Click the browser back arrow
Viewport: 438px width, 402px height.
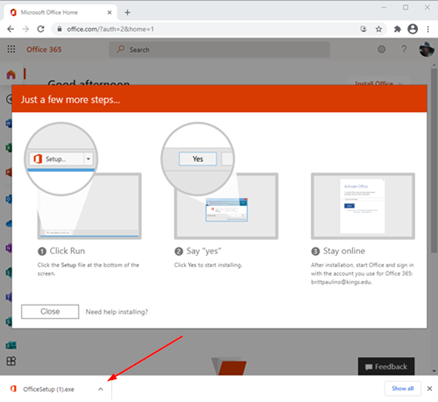(11, 29)
